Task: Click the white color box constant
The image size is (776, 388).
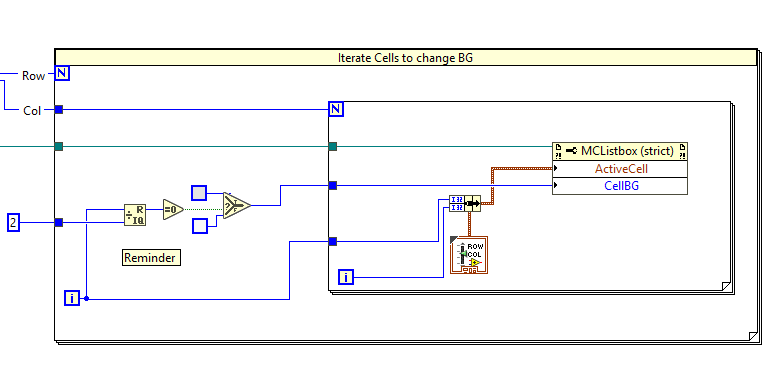Action: (199, 226)
